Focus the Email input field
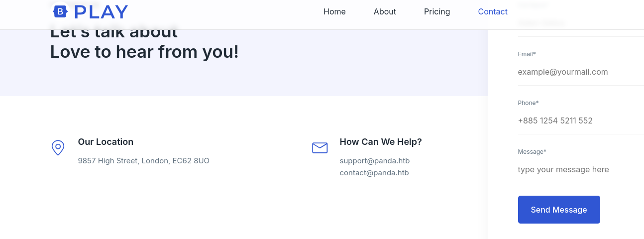Viewport: 644px width, 239px height. pos(581,72)
